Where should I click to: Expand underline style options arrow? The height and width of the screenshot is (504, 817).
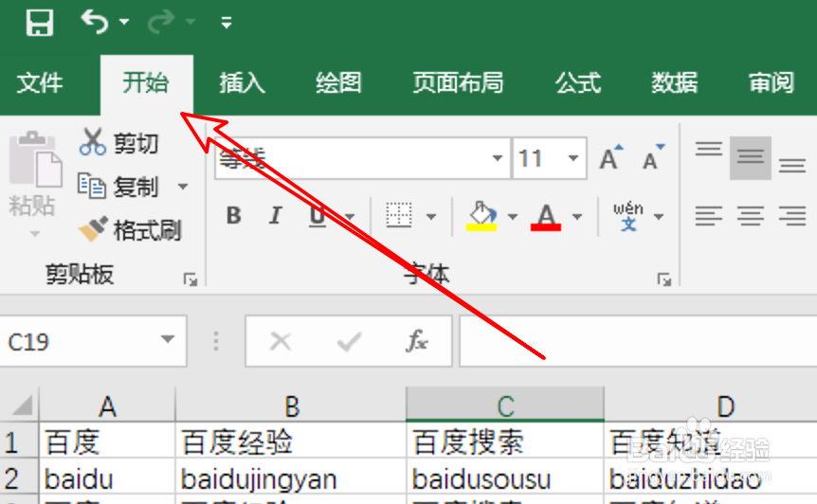pyautogui.click(x=349, y=217)
